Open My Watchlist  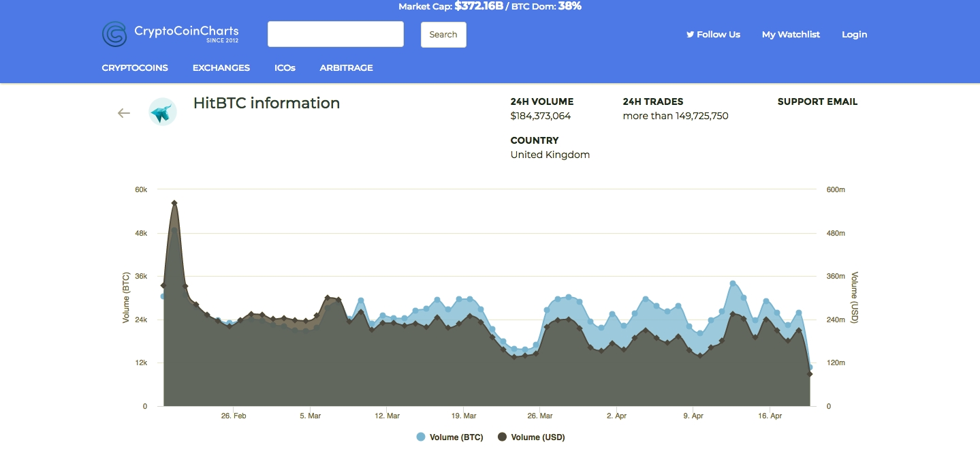coord(791,35)
